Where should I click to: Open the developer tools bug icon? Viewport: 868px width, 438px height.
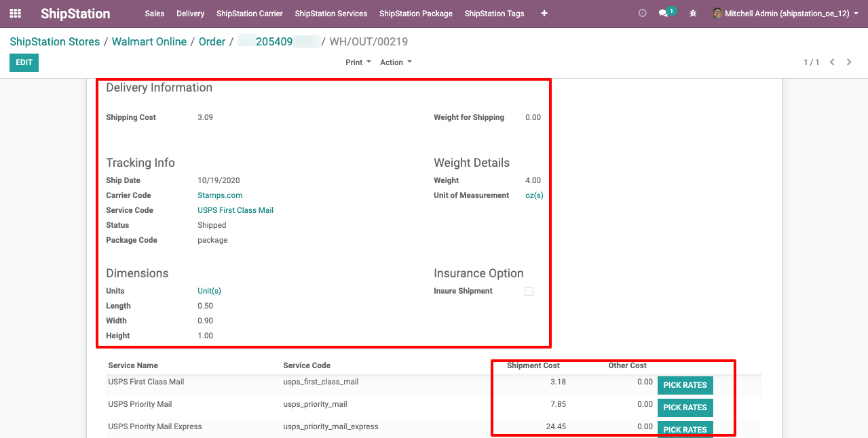tap(693, 14)
